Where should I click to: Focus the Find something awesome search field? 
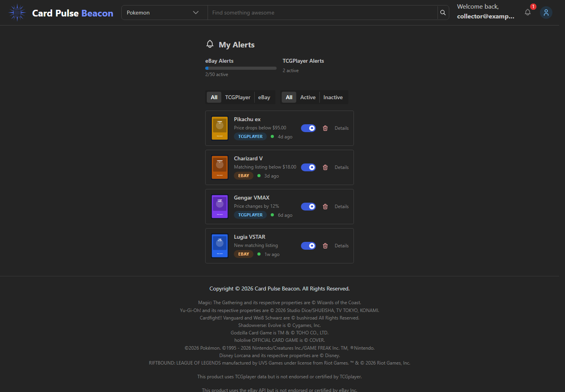[x=323, y=13]
